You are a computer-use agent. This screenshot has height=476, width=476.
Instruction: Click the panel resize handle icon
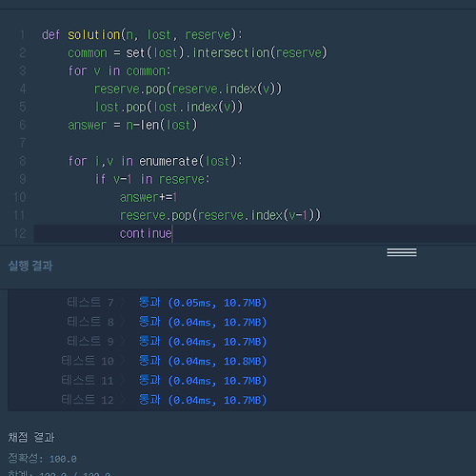402,252
